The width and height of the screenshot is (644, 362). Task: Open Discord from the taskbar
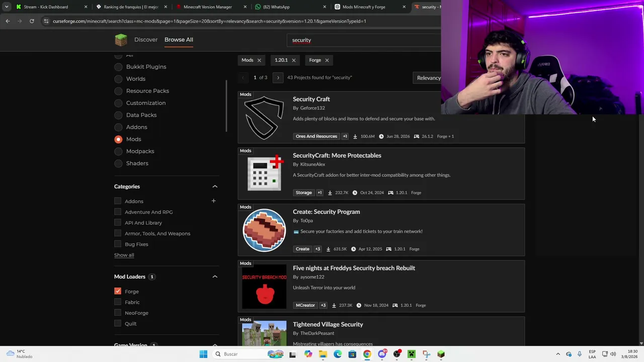382,354
